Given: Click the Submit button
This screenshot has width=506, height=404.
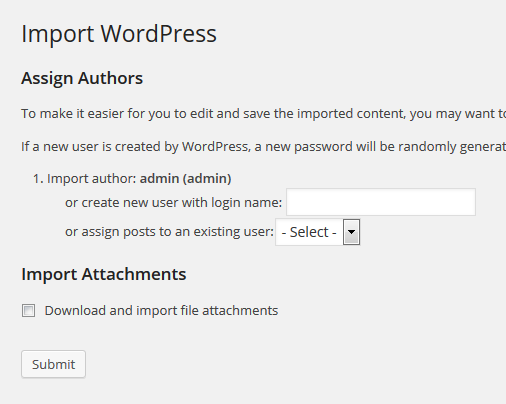Looking at the screenshot, I should click(53, 364).
